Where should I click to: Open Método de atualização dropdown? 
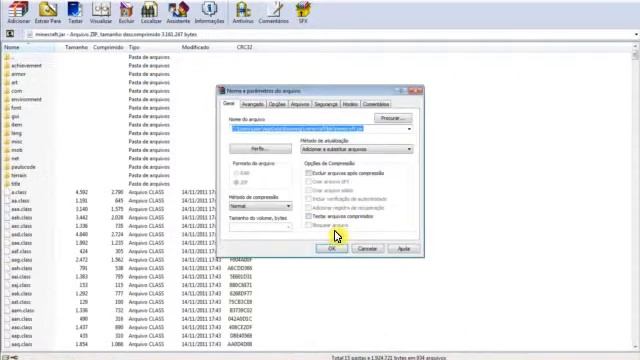357,149
